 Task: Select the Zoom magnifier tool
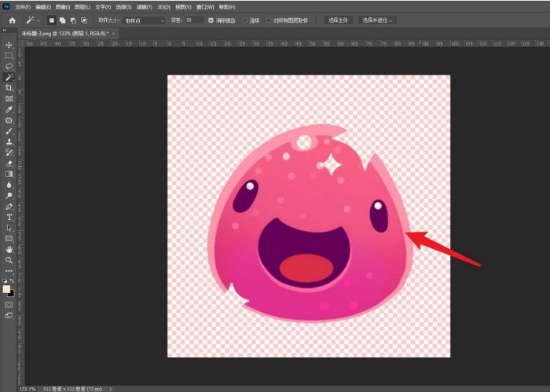click(x=9, y=259)
